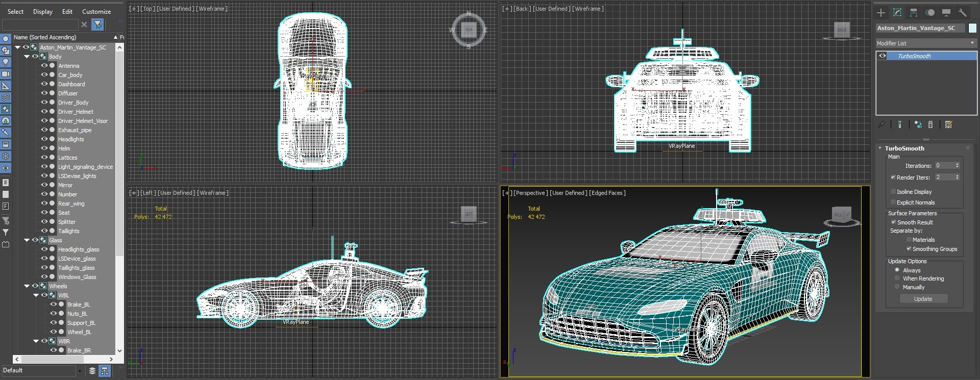980x380 pixels.
Task: Collapse the Aston_Martin_Vantage_SC root node
Action: click(x=18, y=47)
